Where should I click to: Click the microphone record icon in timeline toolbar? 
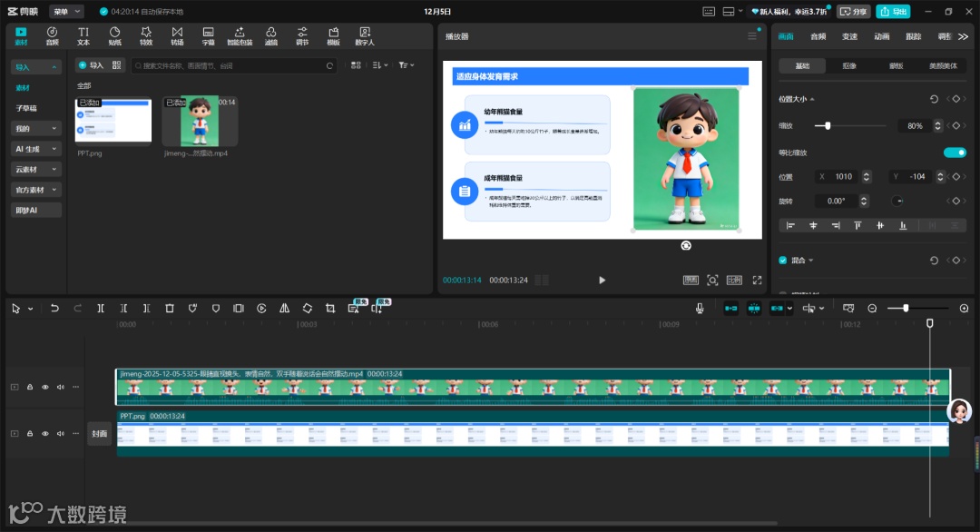click(700, 309)
